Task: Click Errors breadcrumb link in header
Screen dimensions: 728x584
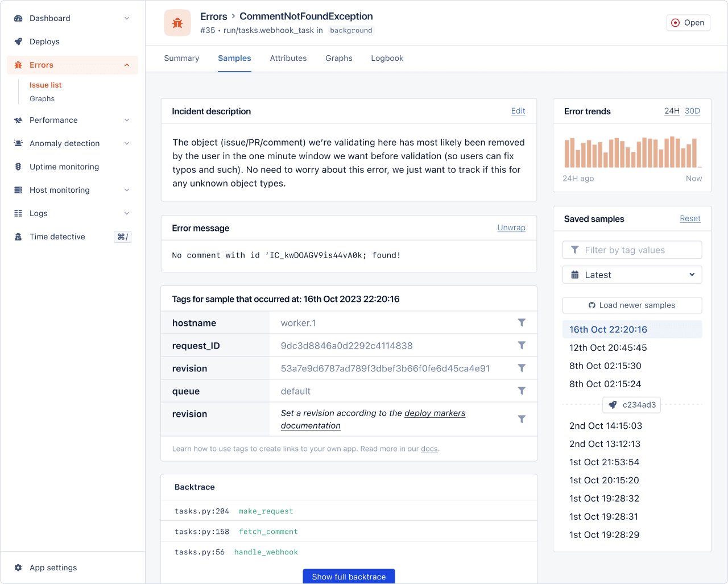Action: point(214,16)
